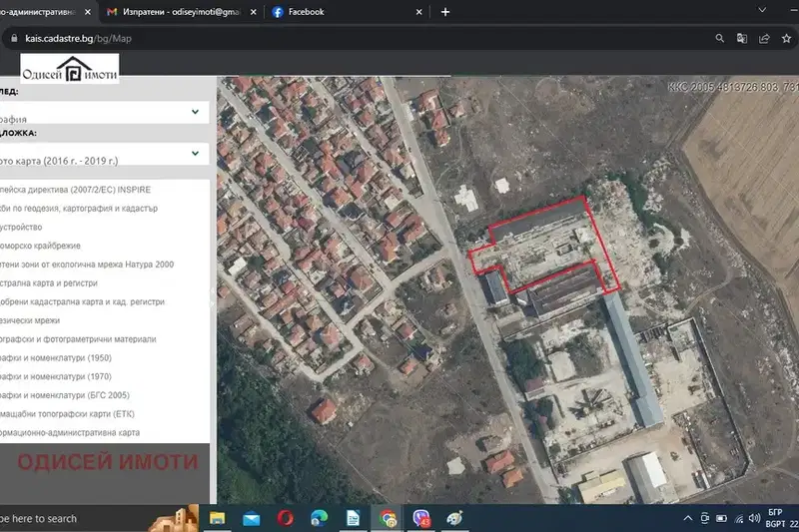Select the 'оморско крайбрежие' layer
The height and width of the screenshot is (532, 799).
40,246
